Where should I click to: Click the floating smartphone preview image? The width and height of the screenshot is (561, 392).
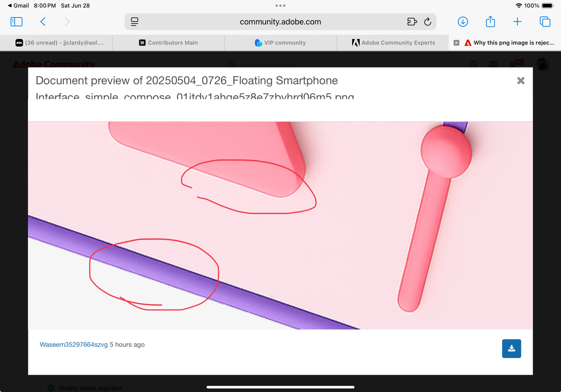280,225
